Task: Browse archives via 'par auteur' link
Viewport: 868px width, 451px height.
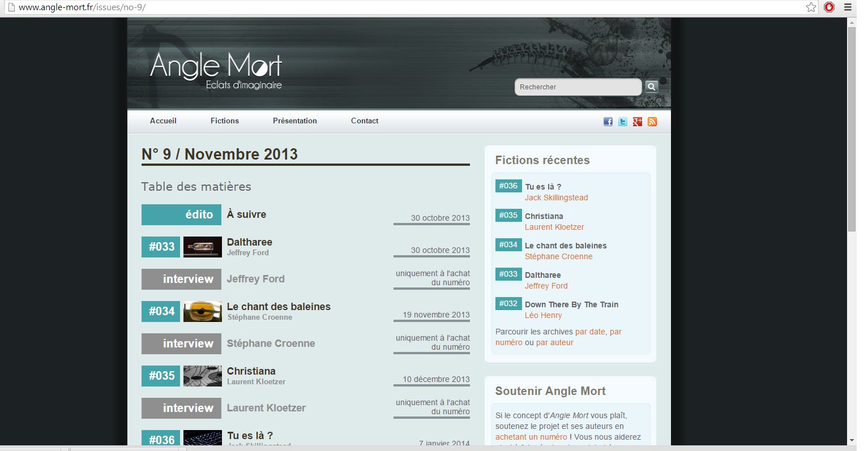Action: point(555,342)
